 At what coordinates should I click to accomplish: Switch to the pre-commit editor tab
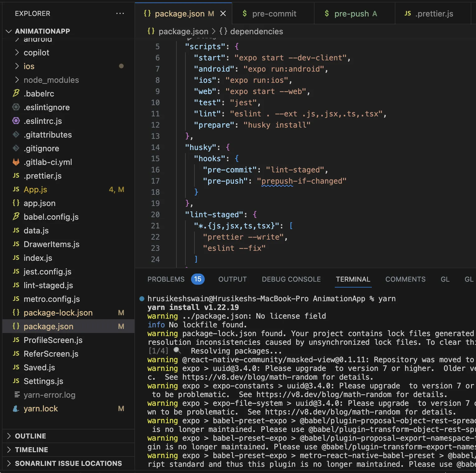[273, 14]
